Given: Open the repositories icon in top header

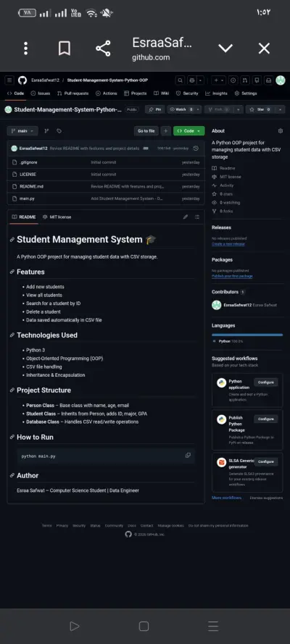Looking at the screenshot, I should [257, 80].
